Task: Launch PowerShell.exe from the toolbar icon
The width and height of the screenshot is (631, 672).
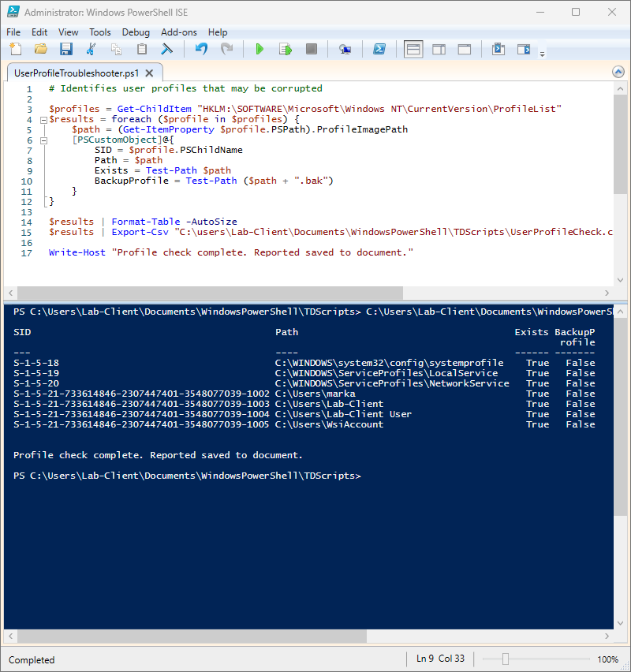Action: (379, 48)
